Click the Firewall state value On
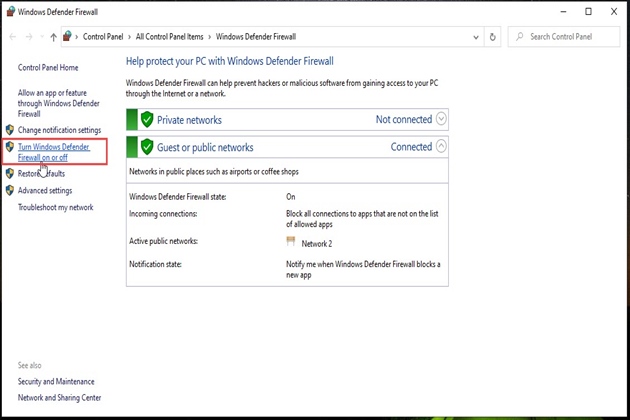The image size is (630, 420). (x=290, y=197)
